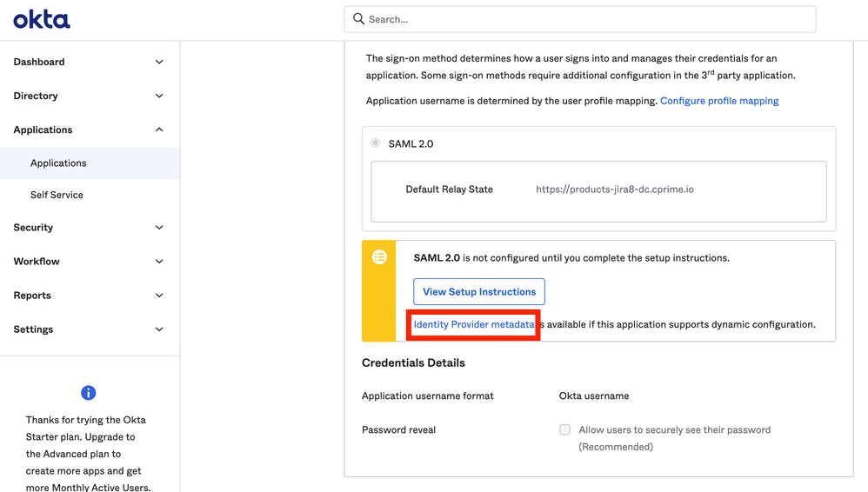
Task: Click View Setup Instructions button
Action: (x=479, y=292)
